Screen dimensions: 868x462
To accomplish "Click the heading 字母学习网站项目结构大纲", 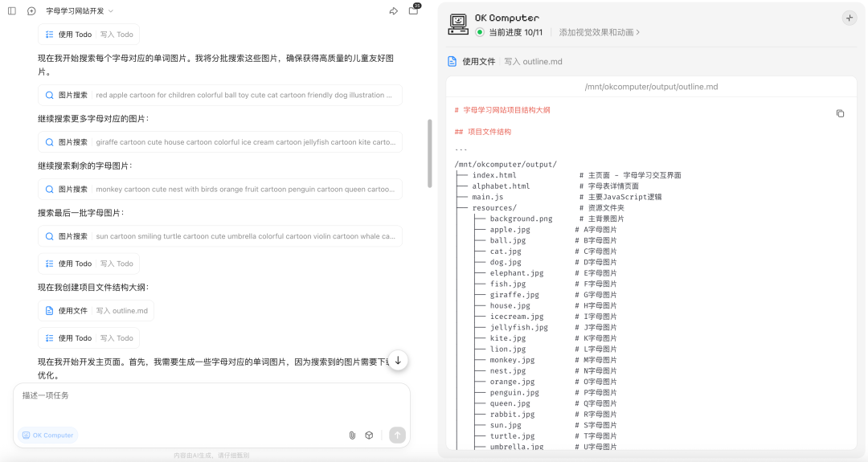I will pyautogui.click(x=506, y=110).
